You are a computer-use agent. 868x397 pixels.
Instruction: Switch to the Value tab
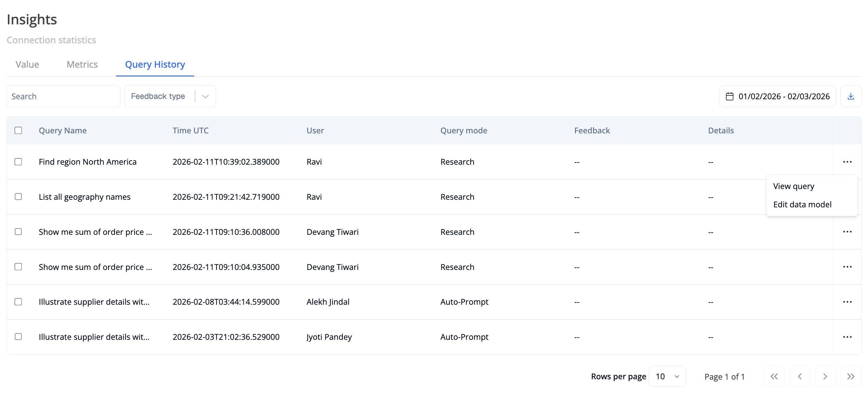(x=27, y=64)
